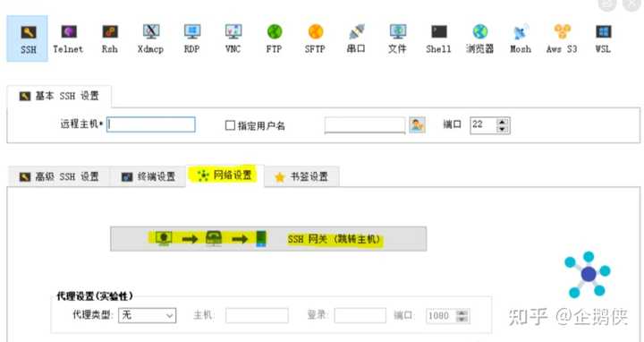
Task: Decrease the SSH port with down arrow
Action: [x=503, y=129]
